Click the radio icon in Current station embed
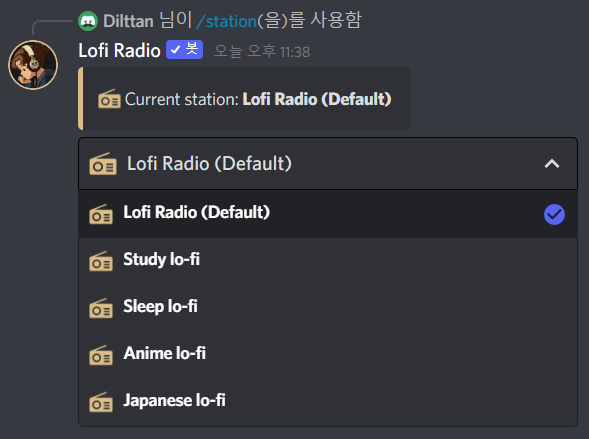The image size is (589, 439). click(109, 99)
